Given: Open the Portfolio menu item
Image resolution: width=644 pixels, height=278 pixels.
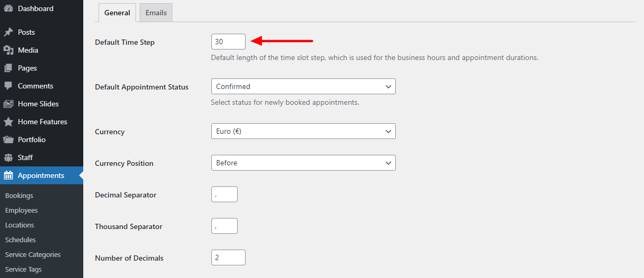Looking at the screenshot, I should click(x=42, y=140).
